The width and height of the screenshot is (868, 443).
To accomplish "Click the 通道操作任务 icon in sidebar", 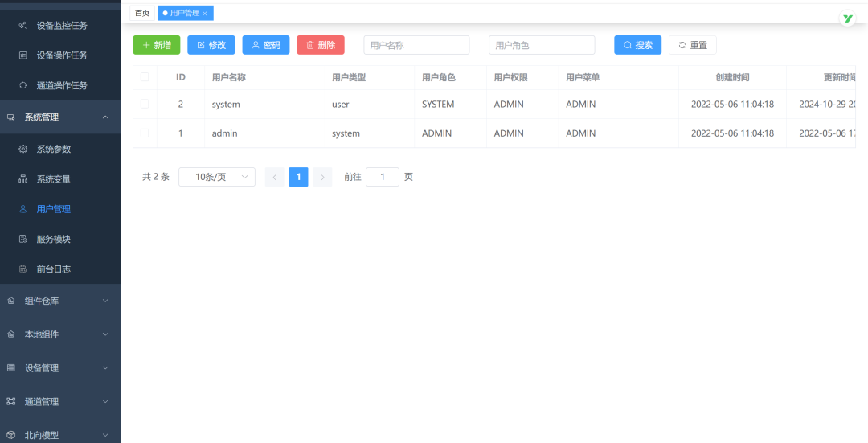I will tap(23, 85).
